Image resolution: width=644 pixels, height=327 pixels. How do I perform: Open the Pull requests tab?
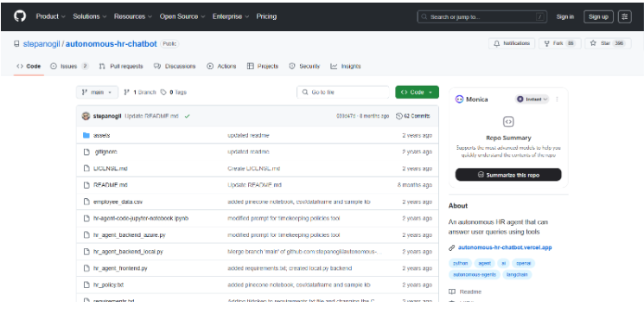(x=121, y=66)
